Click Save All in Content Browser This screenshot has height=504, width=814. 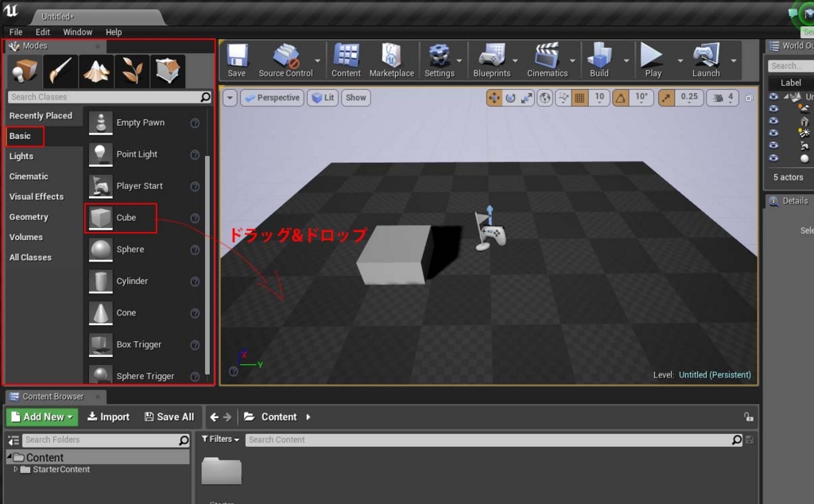[x=169, y=417]
